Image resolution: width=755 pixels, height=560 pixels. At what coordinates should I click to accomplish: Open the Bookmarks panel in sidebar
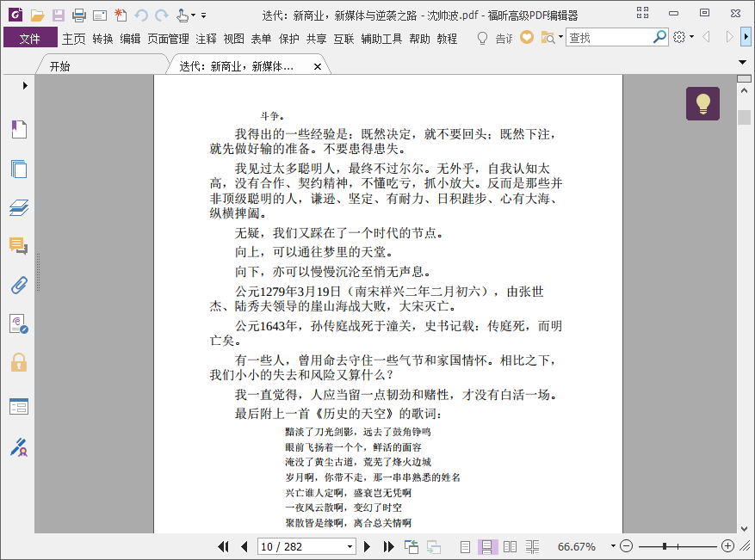[19, 129]
